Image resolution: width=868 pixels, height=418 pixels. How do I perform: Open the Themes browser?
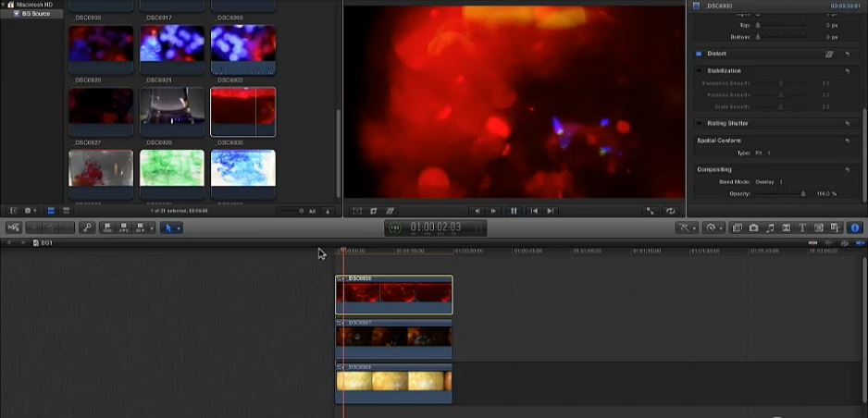pyautogui.click(x=836, y=227)
